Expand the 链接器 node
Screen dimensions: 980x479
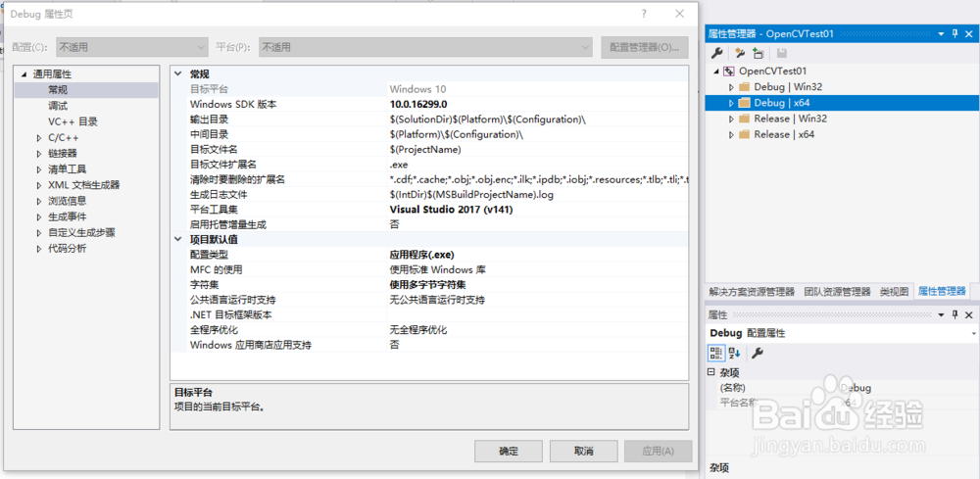pyautogui.click(x=39, y=154)
